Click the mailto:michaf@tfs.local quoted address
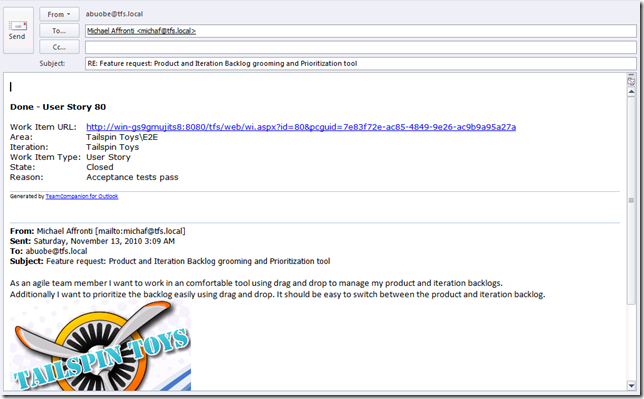Viewport: 644px width, 399px height. coord(140,231)
